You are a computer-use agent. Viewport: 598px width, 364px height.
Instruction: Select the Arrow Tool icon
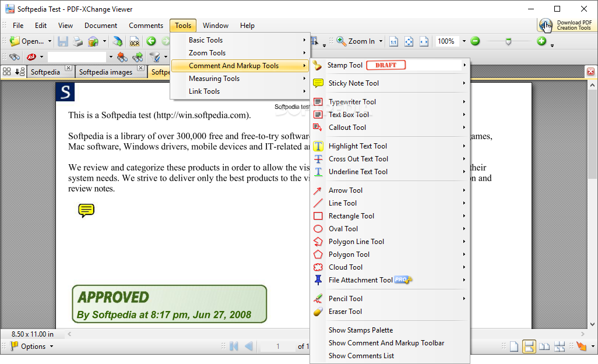pyautogui.click(x=318, y=190)
